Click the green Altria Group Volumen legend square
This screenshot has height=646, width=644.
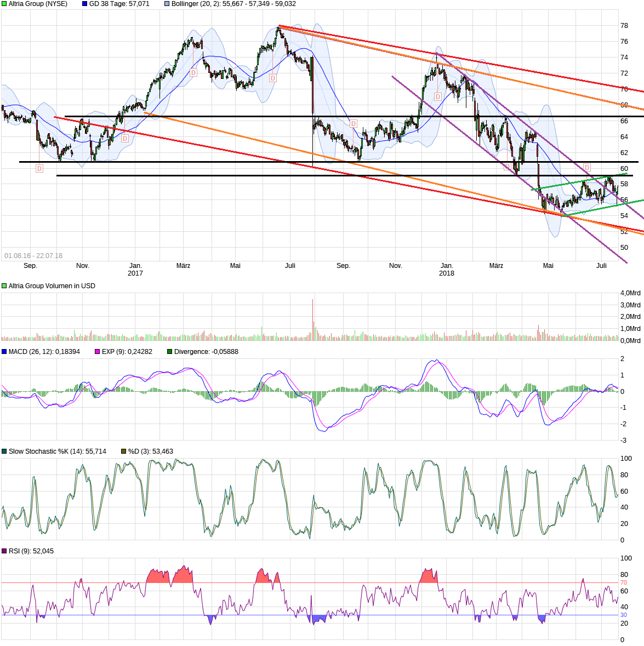pyautogui.click(x=4, y=285)
